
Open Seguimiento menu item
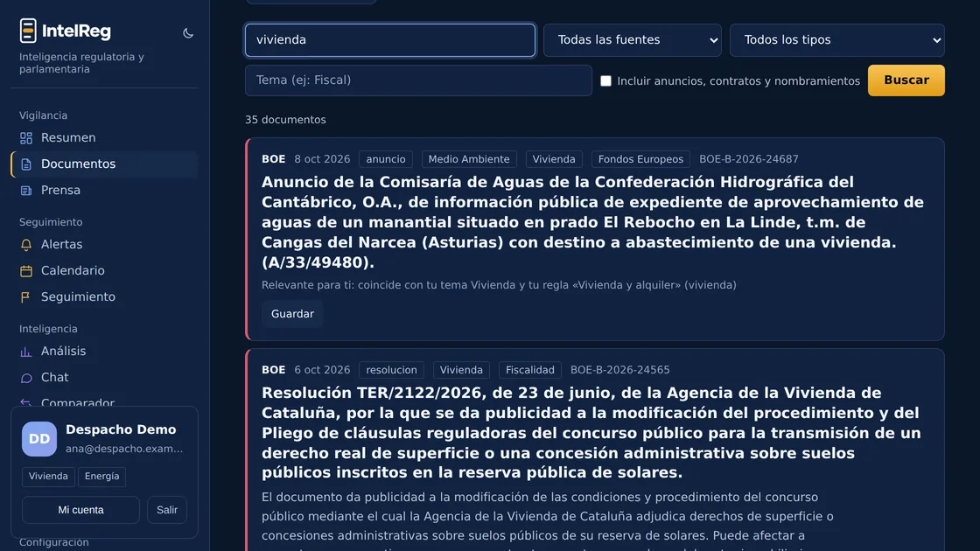pyautogui.click(x=104, y=296)
